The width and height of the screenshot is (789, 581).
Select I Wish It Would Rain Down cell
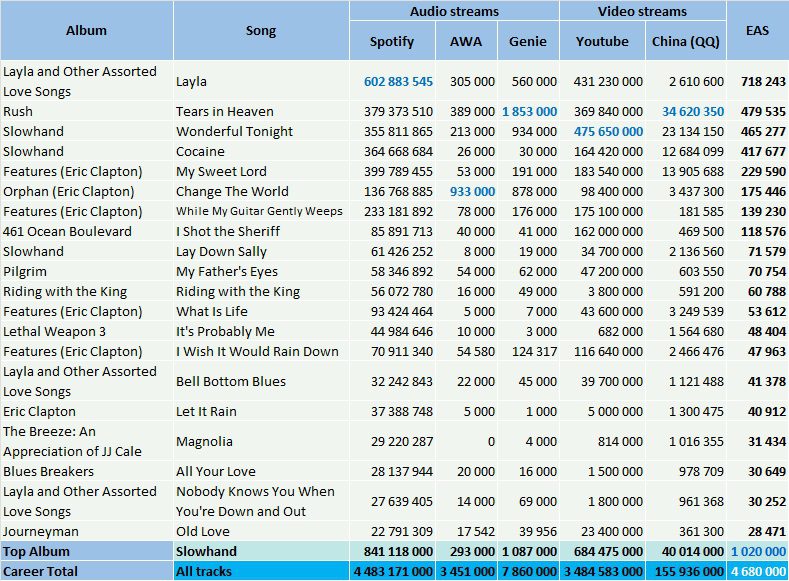click(x=261, y=352)
